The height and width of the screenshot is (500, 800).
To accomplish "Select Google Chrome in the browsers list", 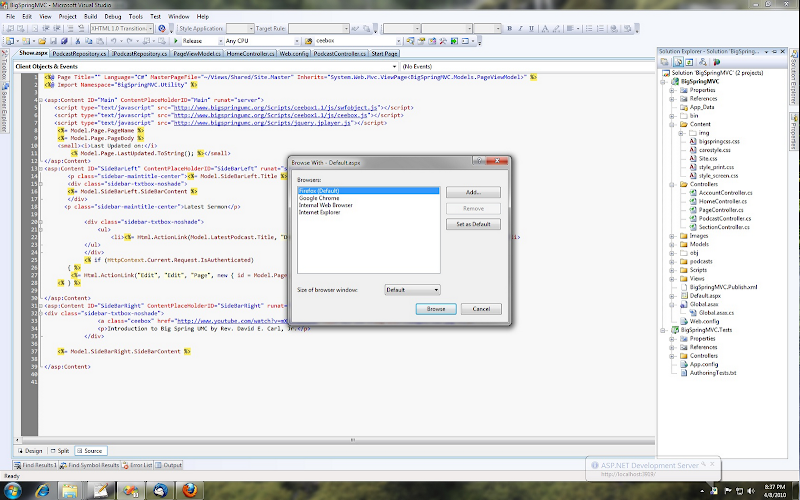I will point(319,197).
